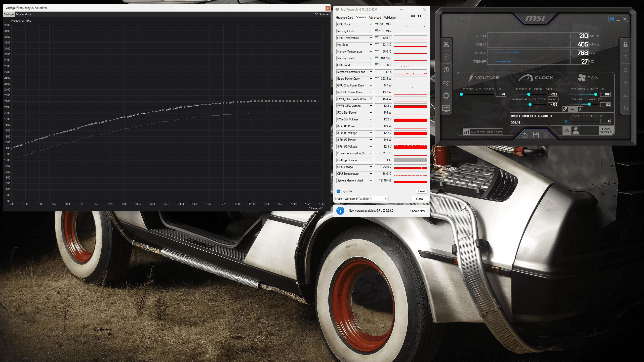Viewport: 644px width, 362px height.
Task: Toggle auto fan mode 'A' button
Action: click(x=567, y=130)
